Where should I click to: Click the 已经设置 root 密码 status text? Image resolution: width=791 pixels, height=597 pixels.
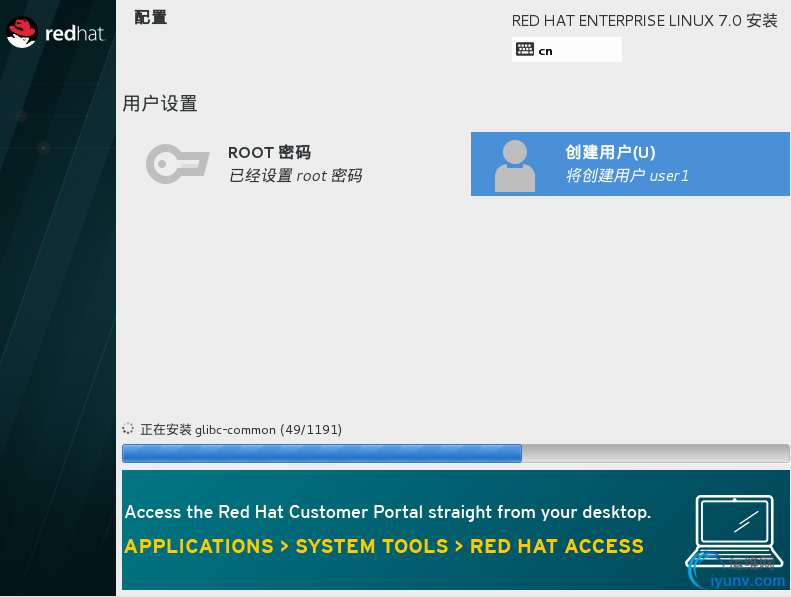coord(295,176)
